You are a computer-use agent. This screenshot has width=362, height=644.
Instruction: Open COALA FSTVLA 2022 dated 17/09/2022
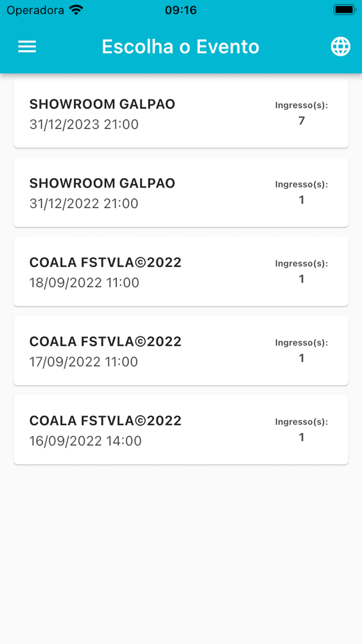tap(180, 350)
